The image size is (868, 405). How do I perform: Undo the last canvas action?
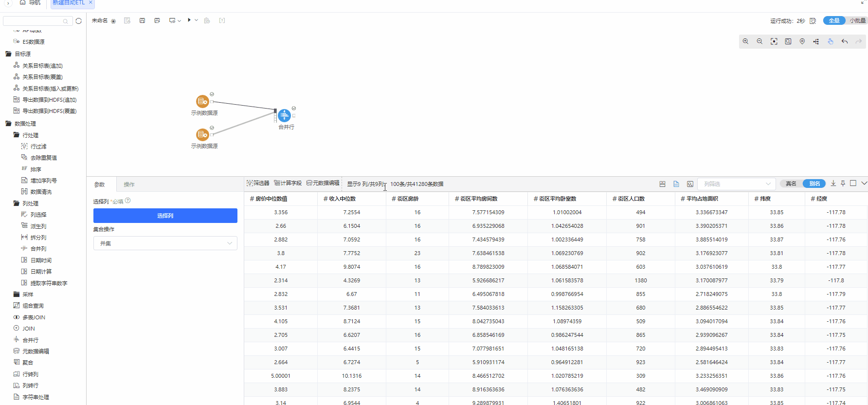coord(845,41)
